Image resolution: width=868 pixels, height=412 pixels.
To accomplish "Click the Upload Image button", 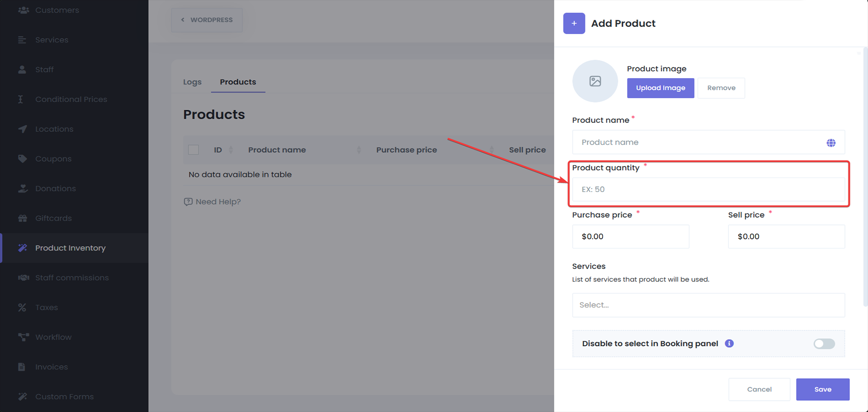I will tap(660, 88).
